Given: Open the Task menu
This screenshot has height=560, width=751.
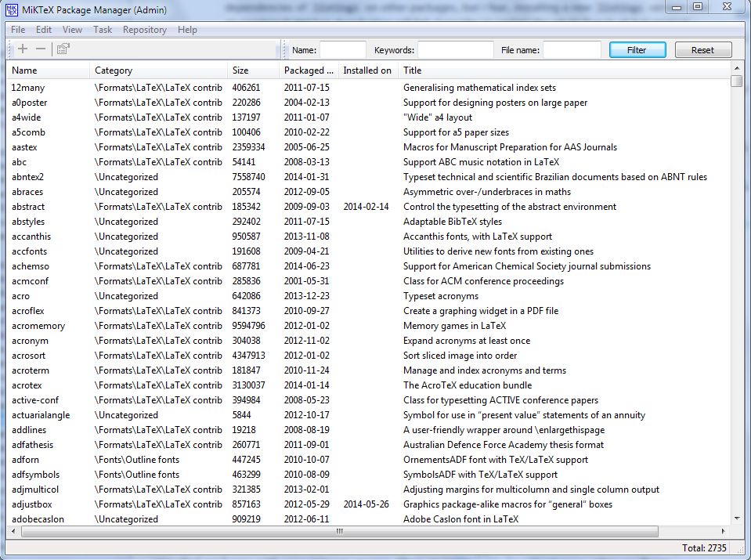Looking at the screenshot, I should [103, 30].
